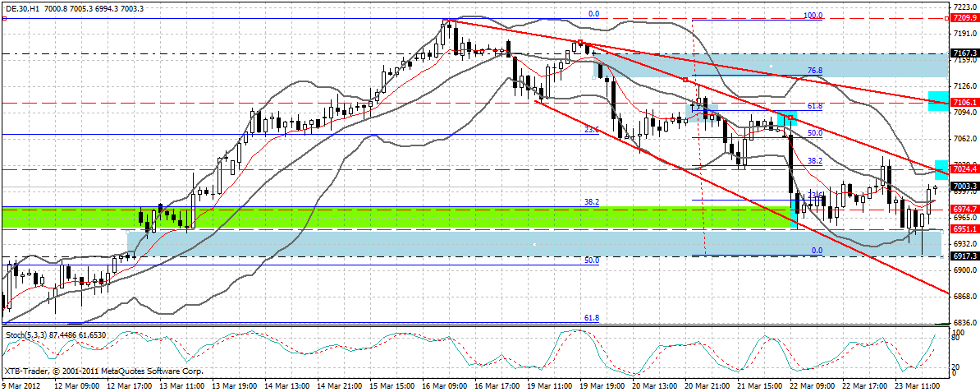
Task: Click the 6868.0 price scale value
Action: tap(964, 297)
